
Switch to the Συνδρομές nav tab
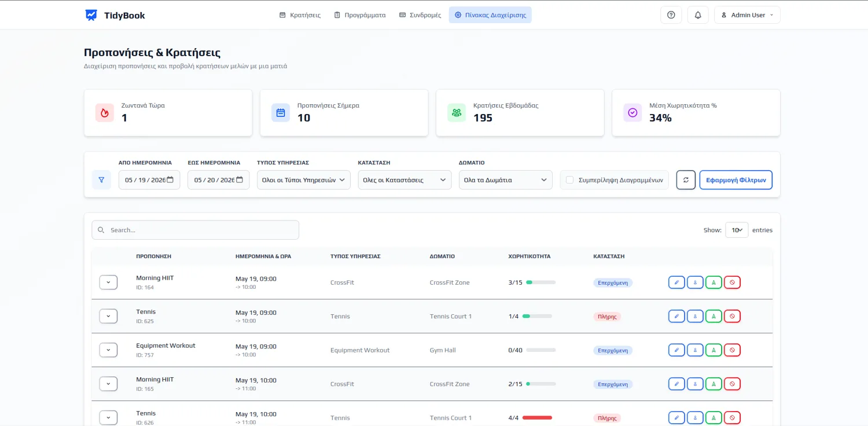click(420, 15)
